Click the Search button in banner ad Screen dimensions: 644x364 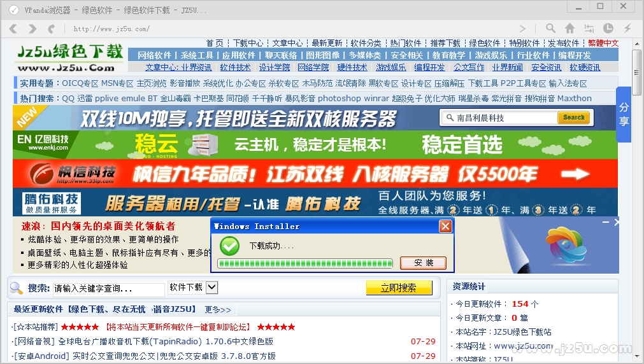pyautogui.click(x=573, y=117)
